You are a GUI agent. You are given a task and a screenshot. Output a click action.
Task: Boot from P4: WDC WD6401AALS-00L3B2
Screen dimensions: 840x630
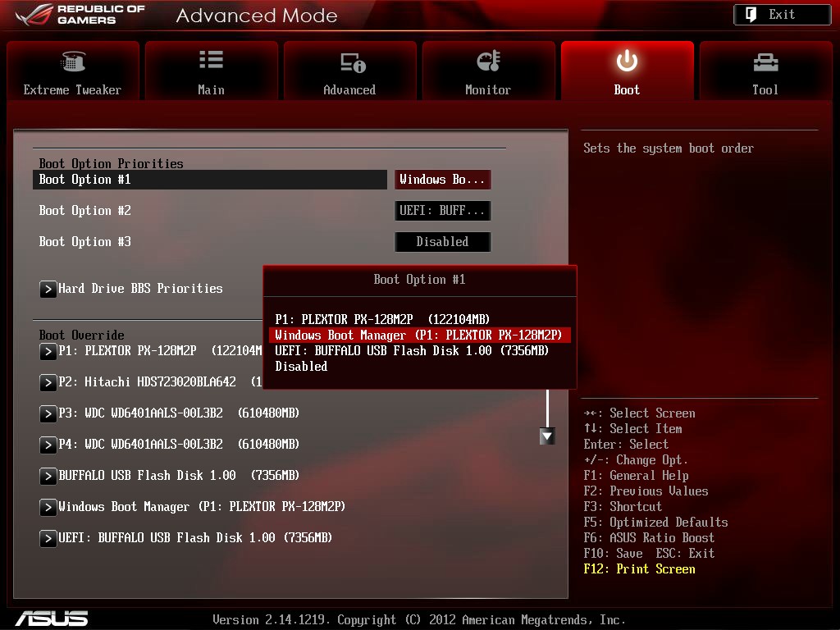click(178, 444)
